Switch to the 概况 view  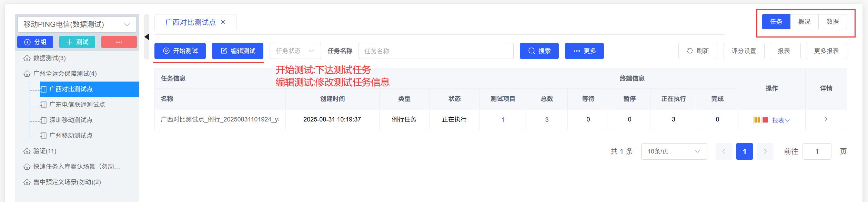804,22
